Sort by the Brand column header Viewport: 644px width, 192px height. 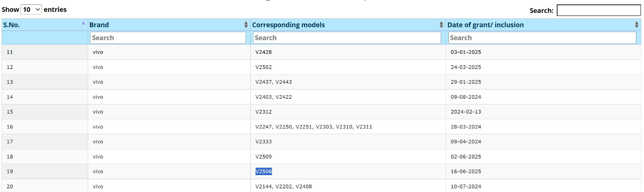point(99,25)
